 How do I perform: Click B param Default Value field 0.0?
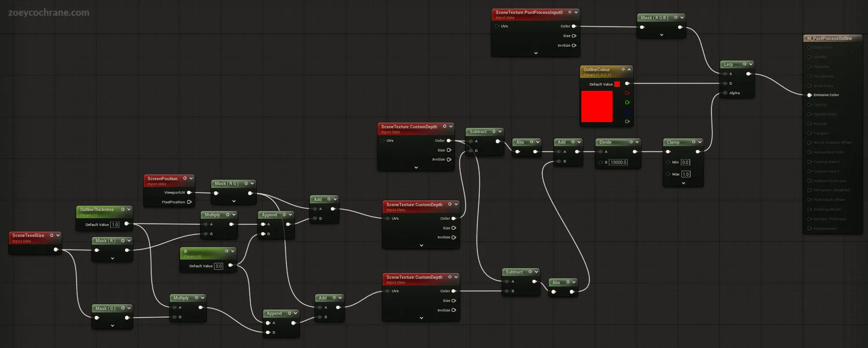[218, 266]
